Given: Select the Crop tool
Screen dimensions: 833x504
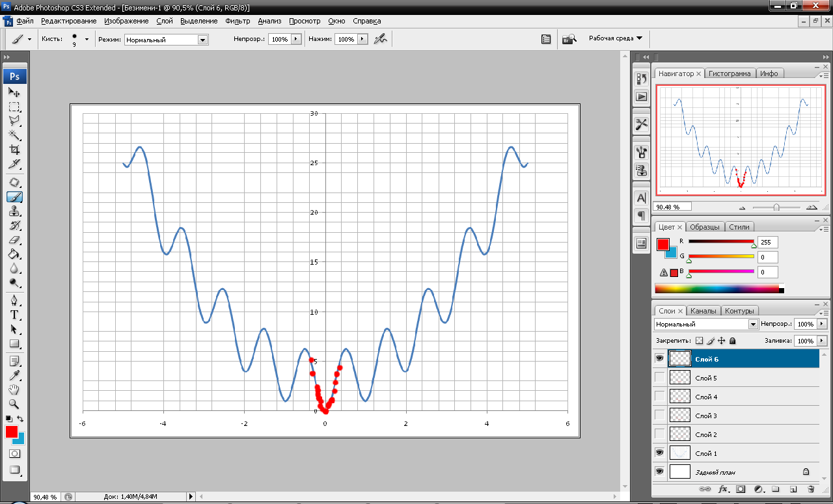Looking at the screenshot, I should tap(14, 150).
